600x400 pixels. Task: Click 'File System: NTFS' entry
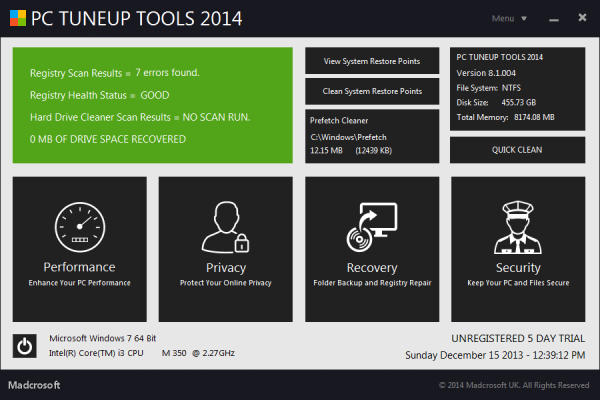(x=489, y=88)
